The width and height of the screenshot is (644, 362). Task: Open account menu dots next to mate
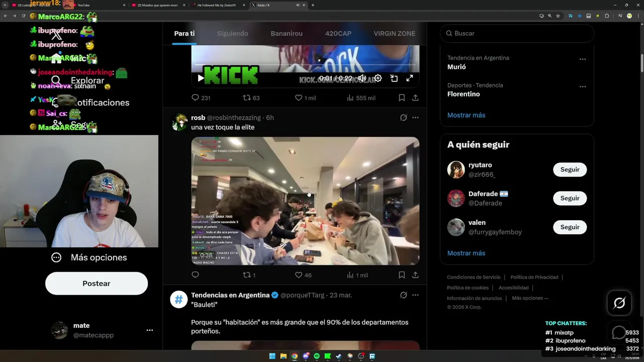coord(149,330)
